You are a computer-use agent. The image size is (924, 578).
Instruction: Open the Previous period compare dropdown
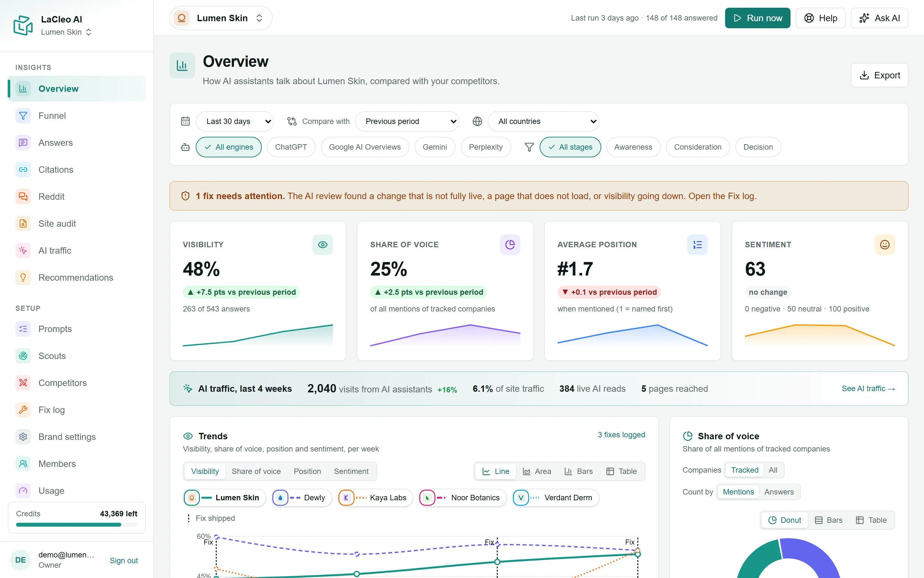click(x=407, y=121)
